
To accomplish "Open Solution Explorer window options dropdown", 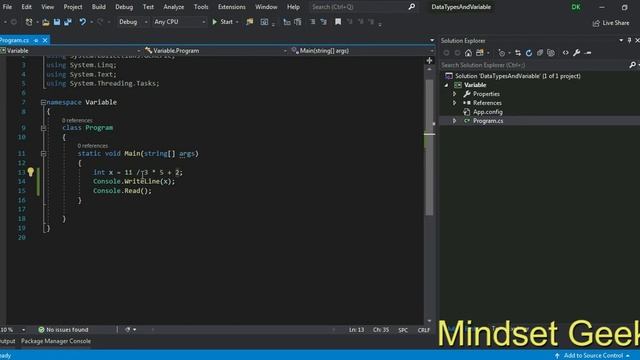I will 621,40.
